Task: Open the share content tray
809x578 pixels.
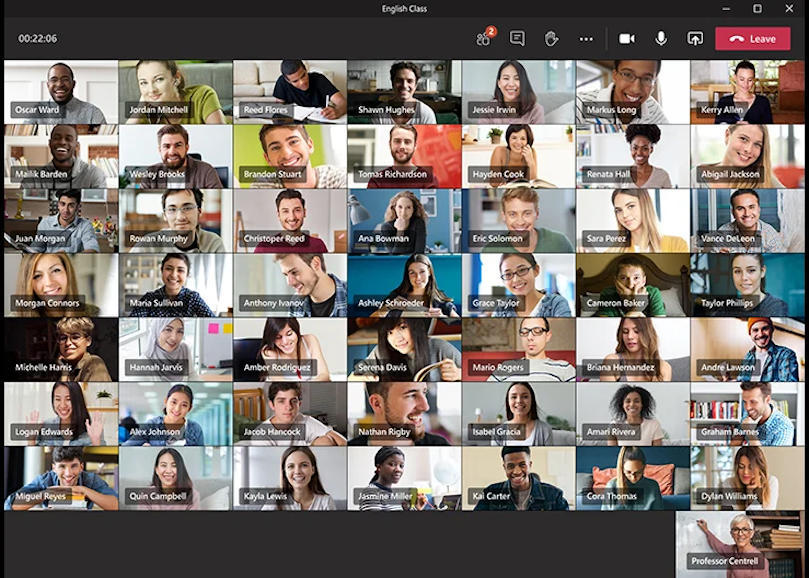Action: pos(695,39)
